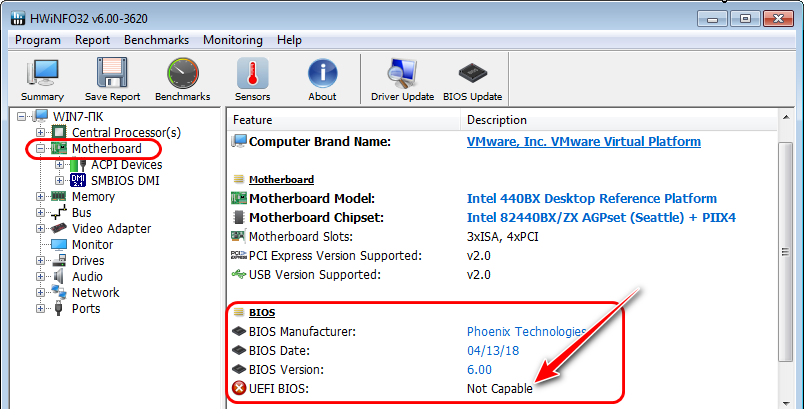Click the Feature column header

344,120
